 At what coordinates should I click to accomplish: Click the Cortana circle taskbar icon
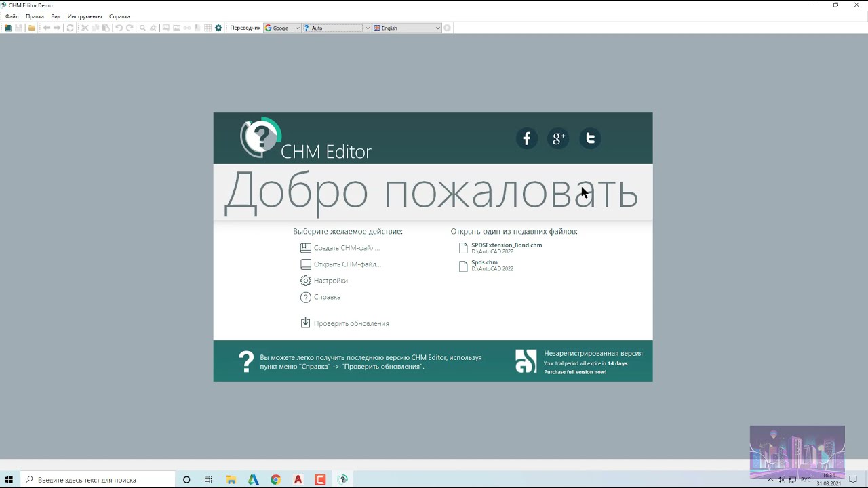click(186, 479)
